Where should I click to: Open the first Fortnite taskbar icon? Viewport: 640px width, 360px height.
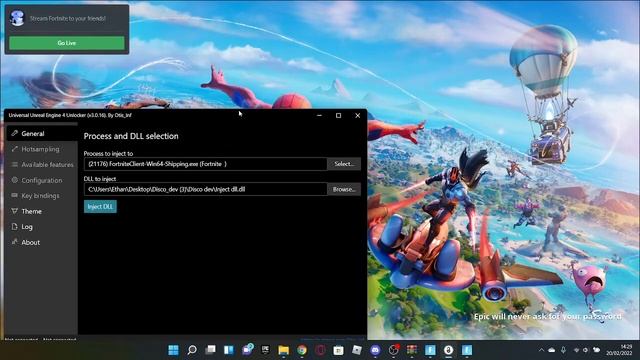pyautogui.click(x=430, y=350)
